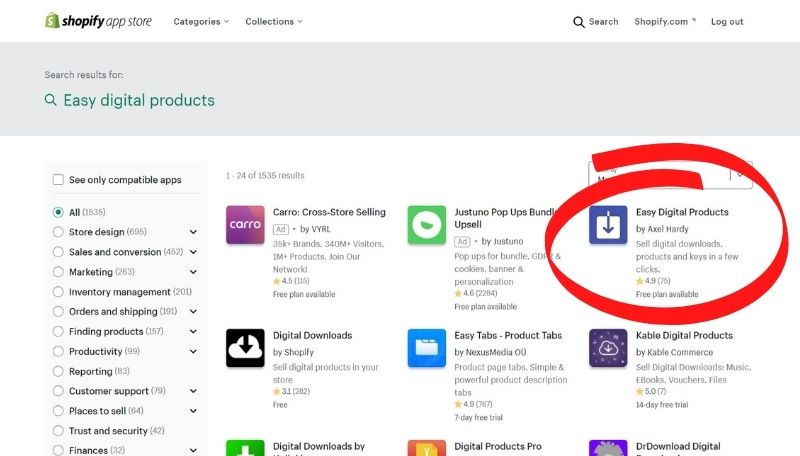Select Customer support radio filter
The height and width of the screenshot is (456, 800).
click(58, 391)
